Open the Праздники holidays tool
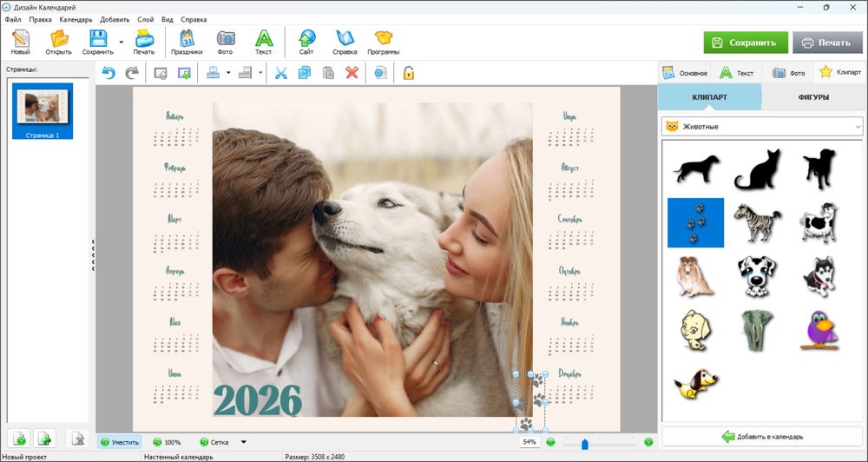868x462 pixels. coord(187,43)
